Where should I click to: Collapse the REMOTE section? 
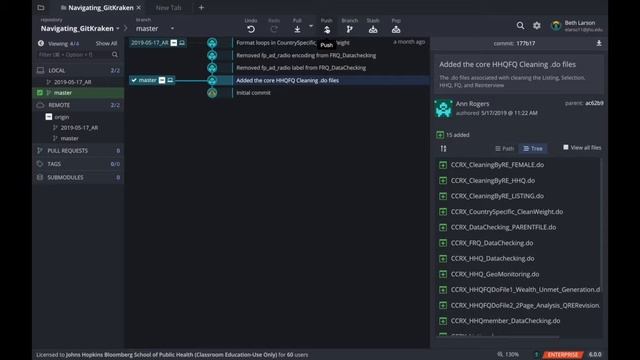click(78, 105)
